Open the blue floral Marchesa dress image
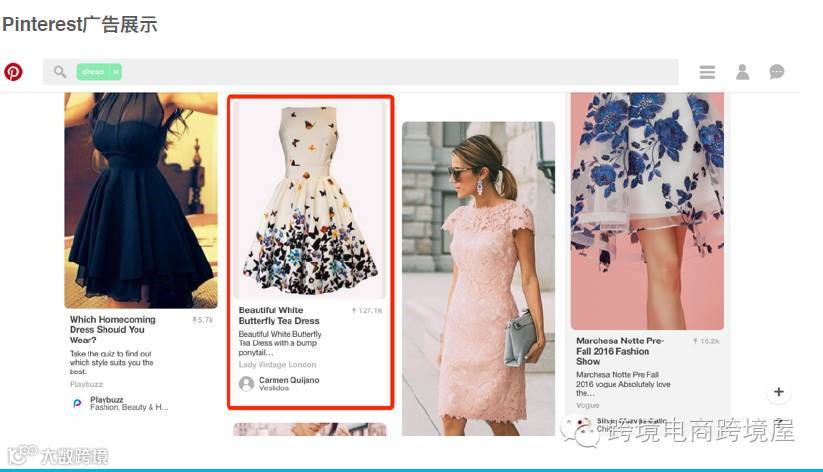 pos(647,211)
